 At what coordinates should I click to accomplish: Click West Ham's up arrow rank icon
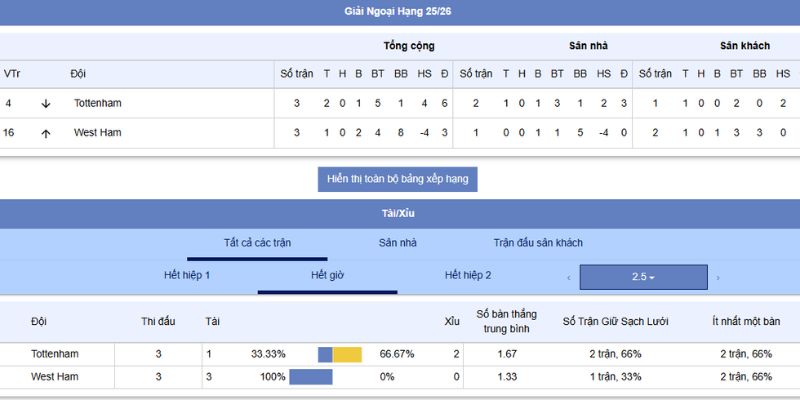[45, 133]
